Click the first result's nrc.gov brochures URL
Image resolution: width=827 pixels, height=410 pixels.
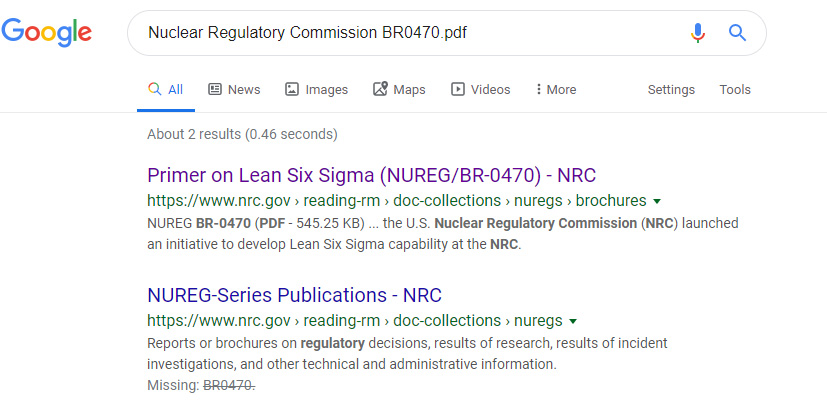pos(397,201)
